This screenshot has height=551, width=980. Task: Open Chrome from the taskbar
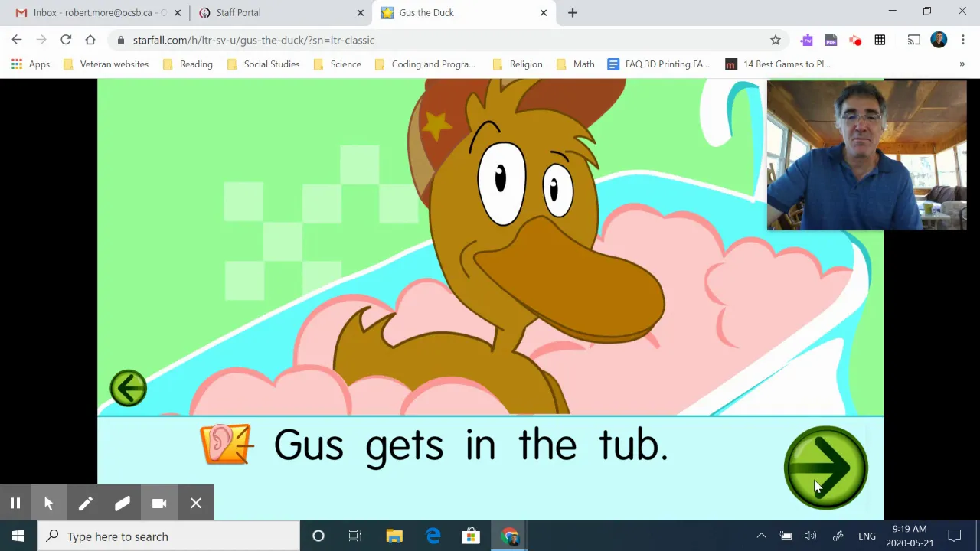tap(509, 536)
